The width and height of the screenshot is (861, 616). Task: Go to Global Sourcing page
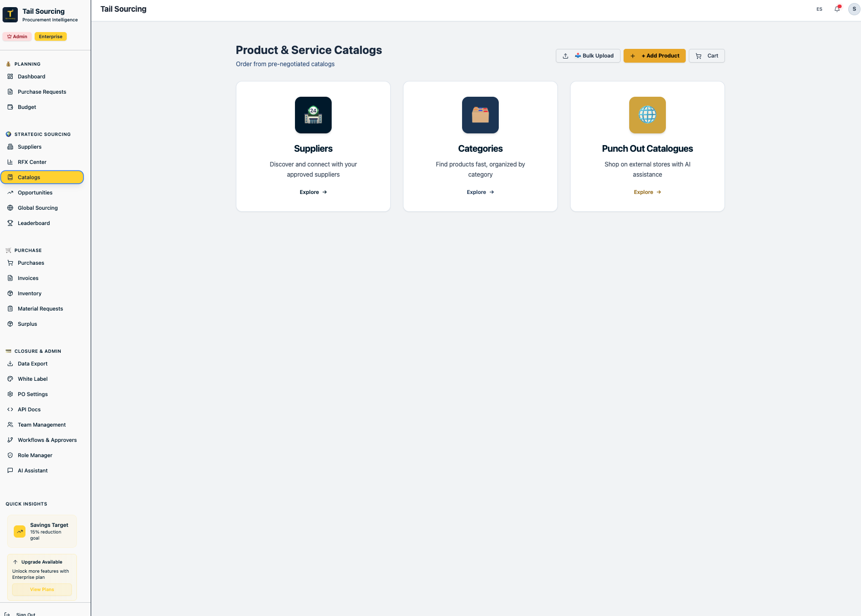pos(42,208)
